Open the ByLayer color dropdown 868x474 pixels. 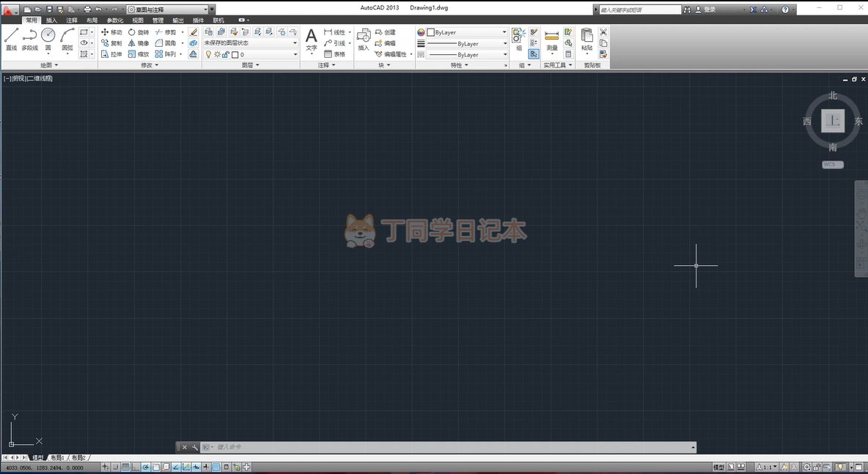point(467,32)
